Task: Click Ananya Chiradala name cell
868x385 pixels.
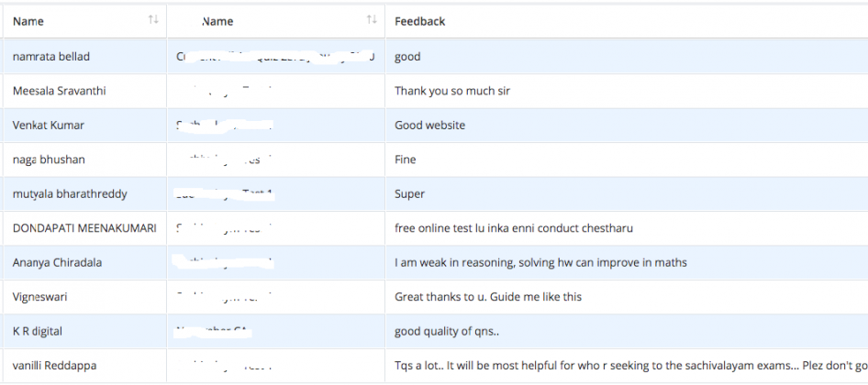Action: click(x=57, y=263)
